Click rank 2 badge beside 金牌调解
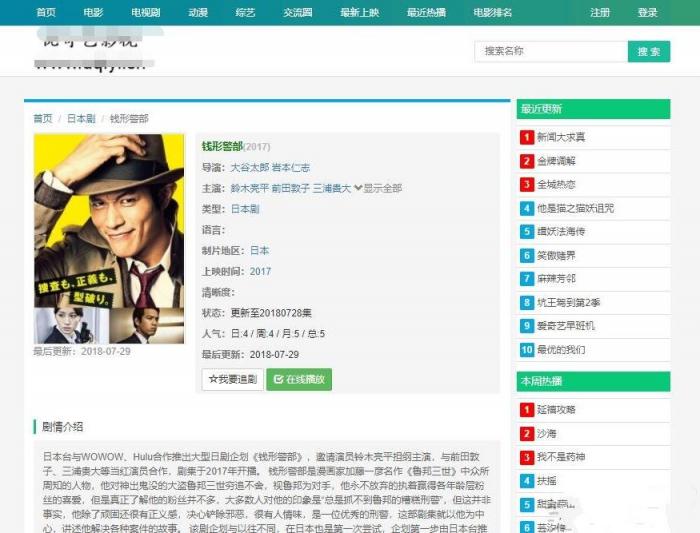This screenshot has width=700, height=533. click(x=526, y=161)
